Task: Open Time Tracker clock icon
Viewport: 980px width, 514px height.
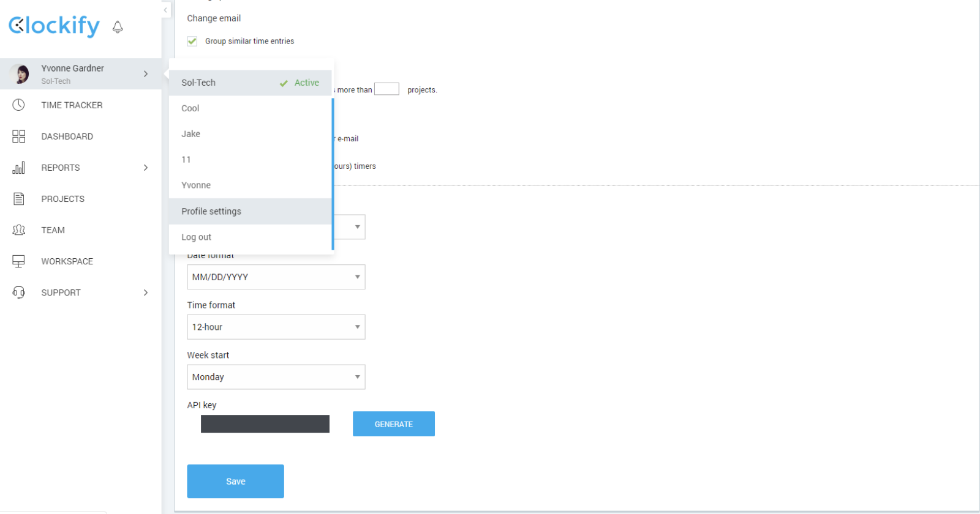Action: pyautogui.click(x=19, y=105)
